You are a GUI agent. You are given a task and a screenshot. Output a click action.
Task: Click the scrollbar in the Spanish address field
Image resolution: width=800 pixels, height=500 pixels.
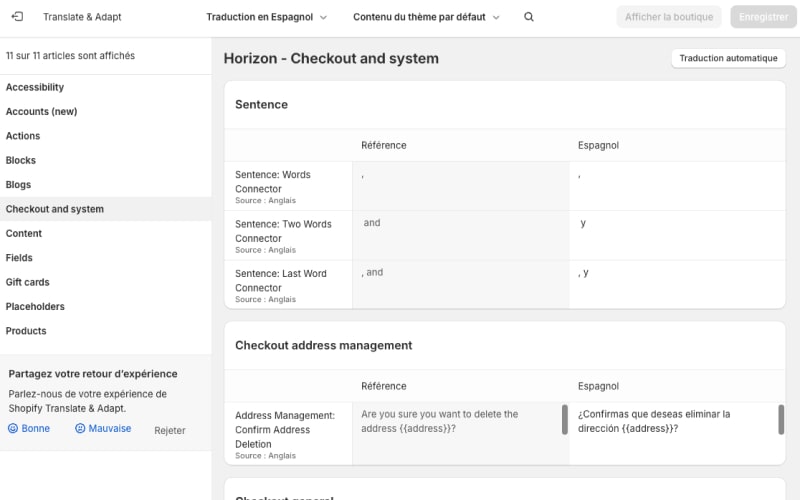pyautogui.click(x=781, y=420)
